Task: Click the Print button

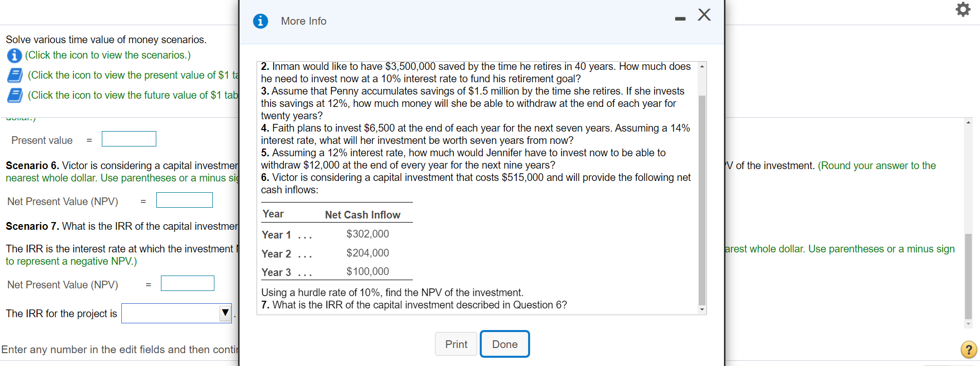Action: pos(456,344)
